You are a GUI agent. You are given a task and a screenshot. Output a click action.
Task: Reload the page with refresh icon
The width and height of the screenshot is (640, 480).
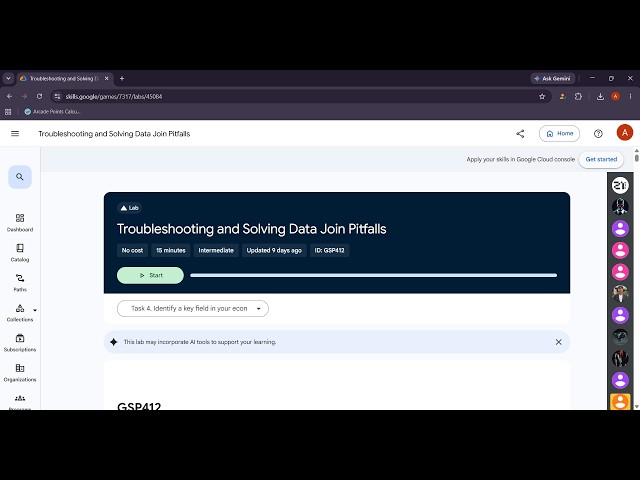coord(39,96)
